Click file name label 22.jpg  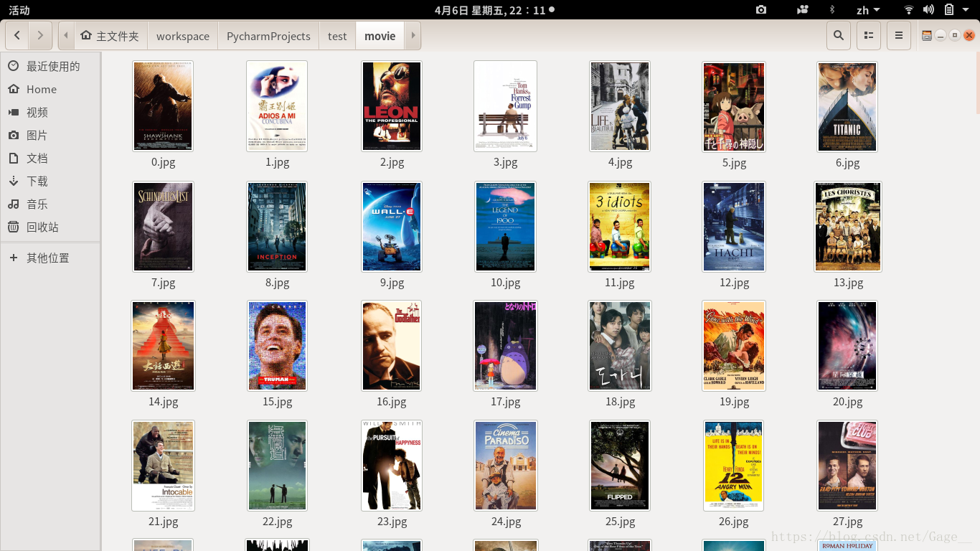(277, 522)
